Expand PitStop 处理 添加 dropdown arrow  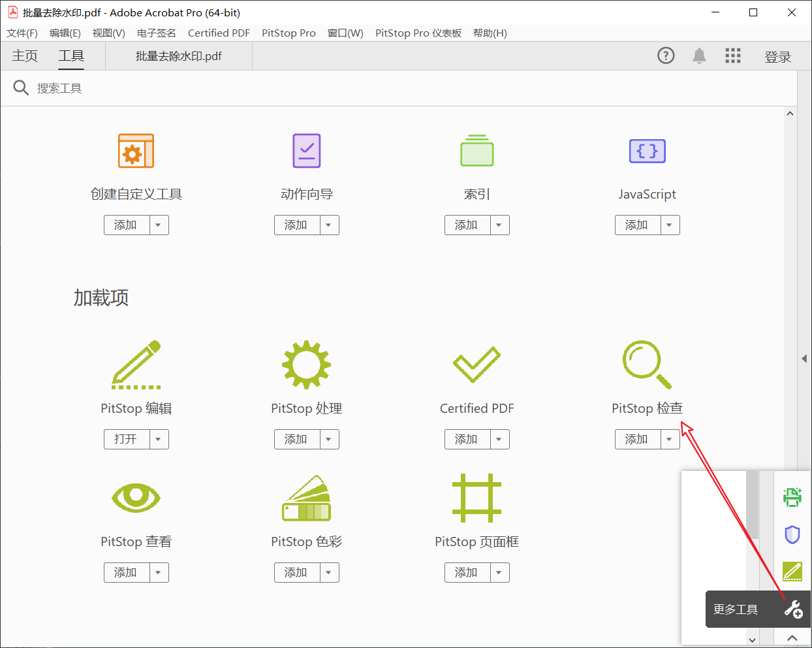(329, 439)
